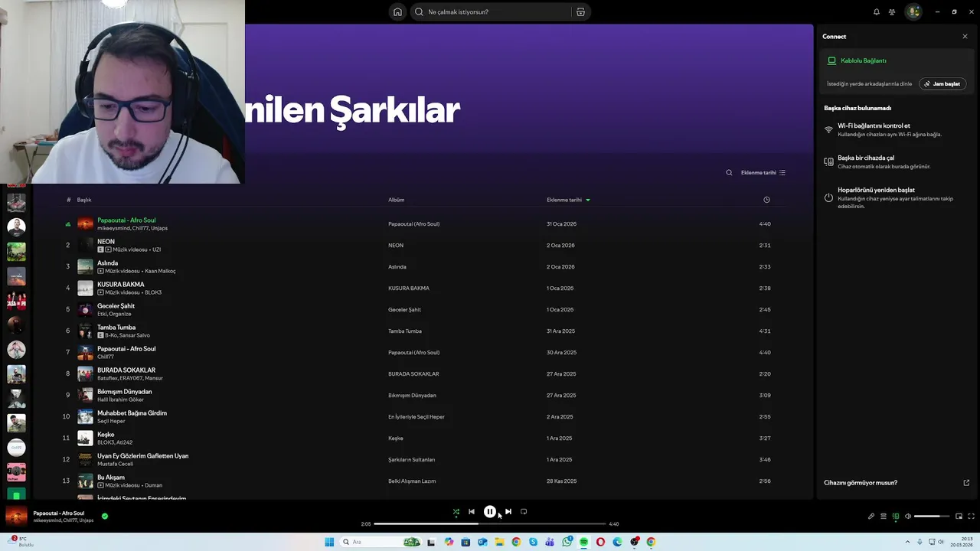Sort by duration clock icon header
Viewport: 980px width, 551px height.
tap(766, 200)
